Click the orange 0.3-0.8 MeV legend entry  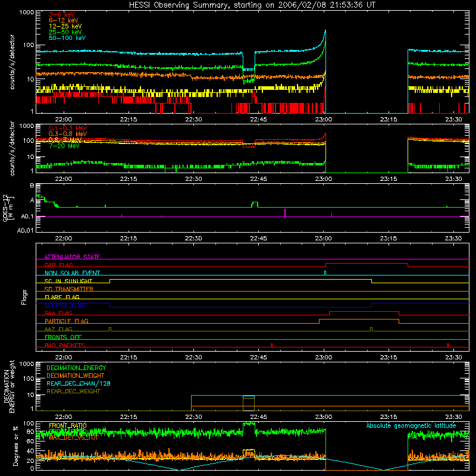pos(68,134)
